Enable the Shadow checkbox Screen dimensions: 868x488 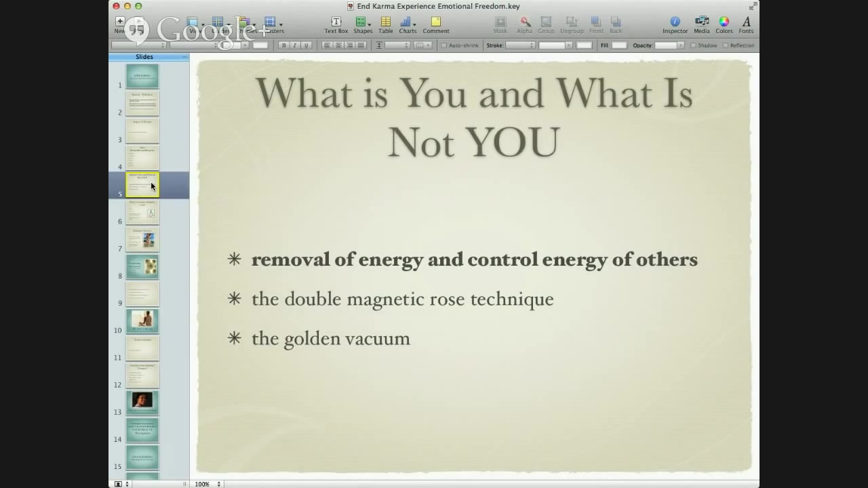(x=693, y=45)
